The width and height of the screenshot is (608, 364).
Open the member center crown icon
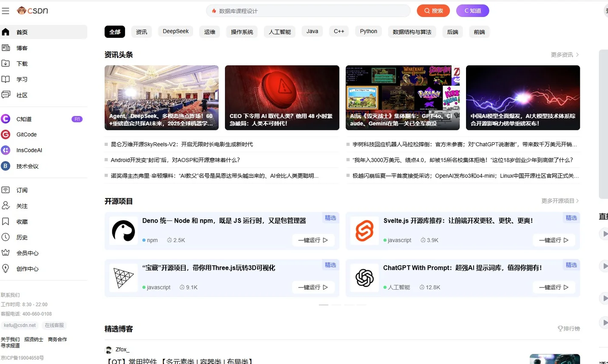click(x=6, y=253)
